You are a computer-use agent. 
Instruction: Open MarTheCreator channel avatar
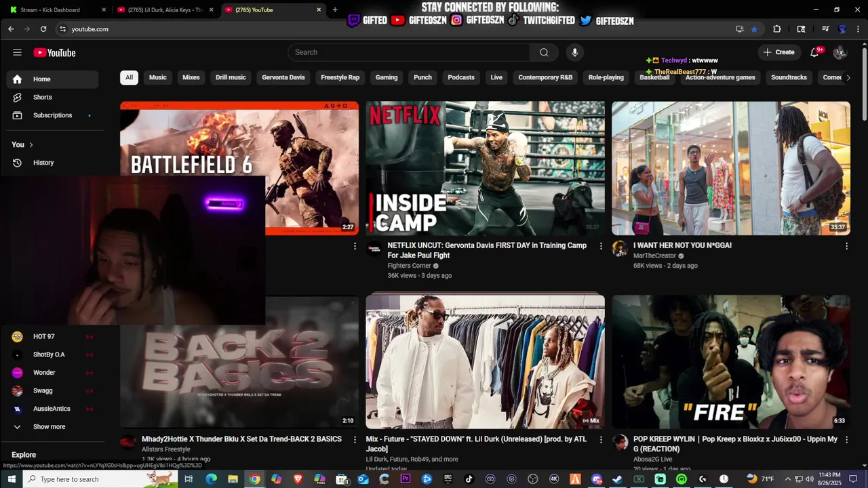620,249
